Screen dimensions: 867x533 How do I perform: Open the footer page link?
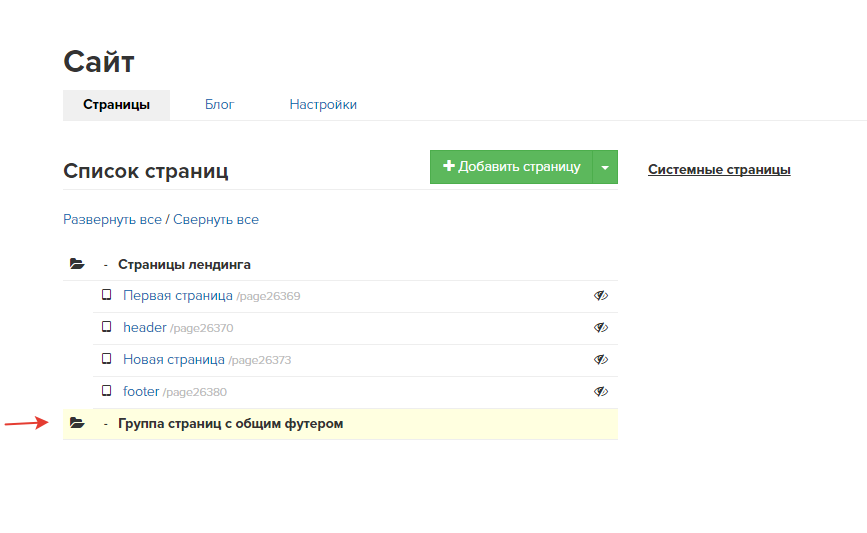click(x=141, y=391)
